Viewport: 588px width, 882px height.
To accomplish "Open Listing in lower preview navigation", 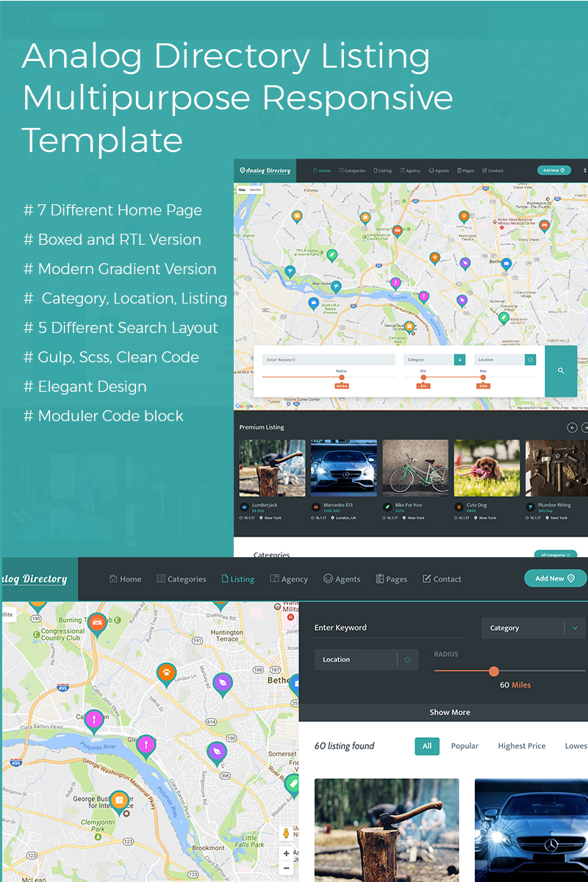I will (238, 579).
